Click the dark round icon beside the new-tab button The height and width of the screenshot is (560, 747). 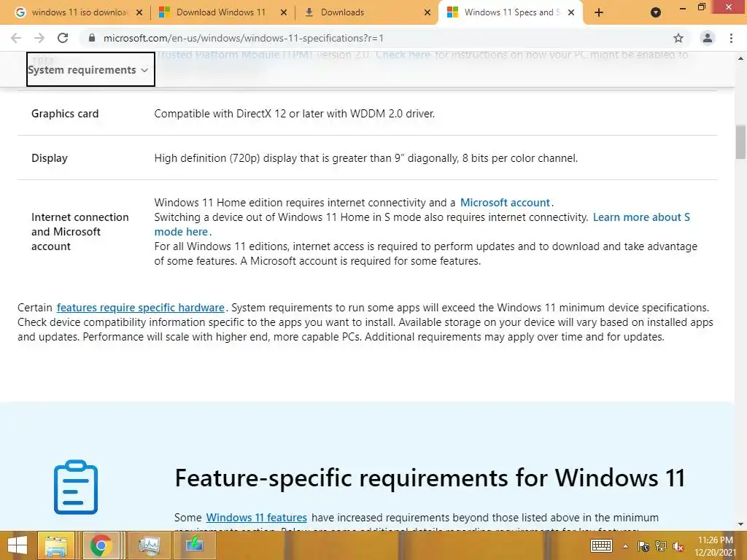656,12
